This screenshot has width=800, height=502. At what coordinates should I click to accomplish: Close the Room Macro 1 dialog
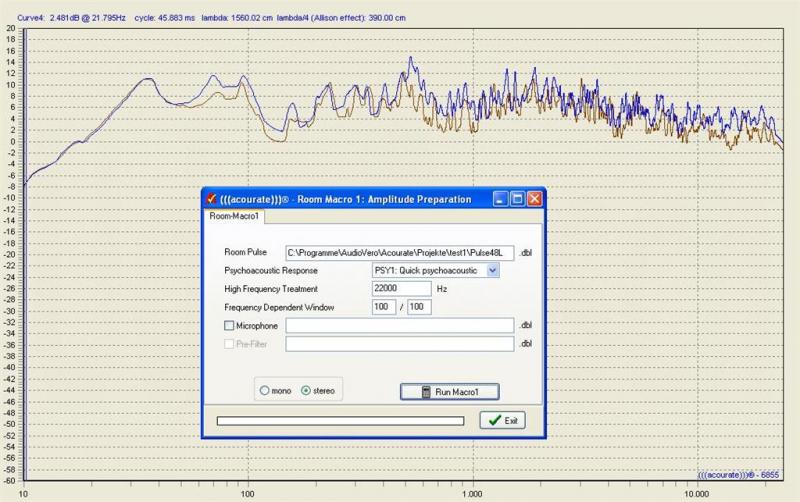[534, 199]
